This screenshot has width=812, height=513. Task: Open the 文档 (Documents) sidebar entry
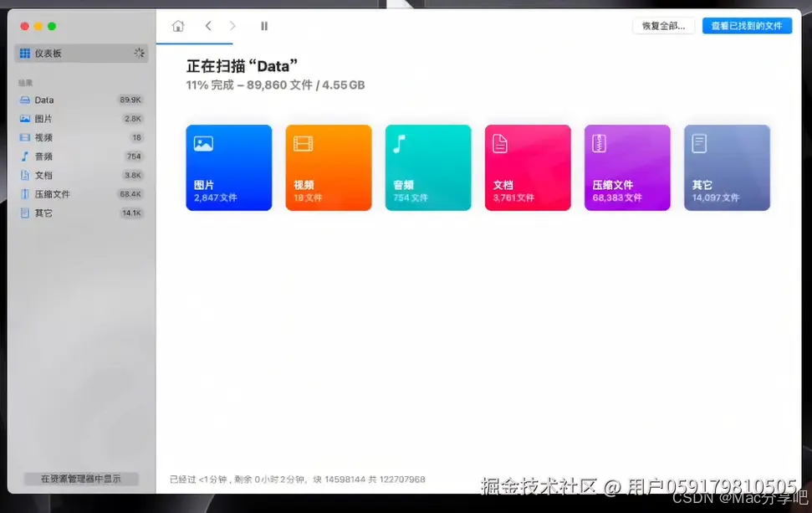(43, 175)
